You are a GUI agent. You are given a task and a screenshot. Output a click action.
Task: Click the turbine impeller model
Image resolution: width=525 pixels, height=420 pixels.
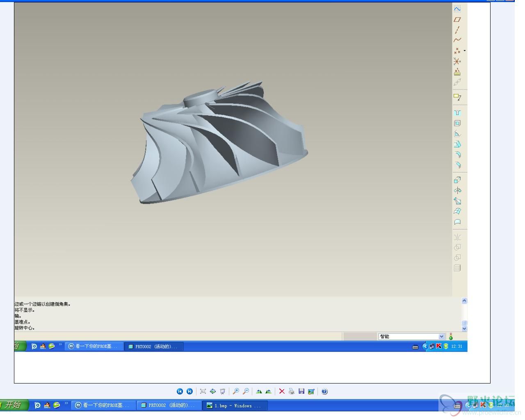pyautogui.click(x=219, y=144)
